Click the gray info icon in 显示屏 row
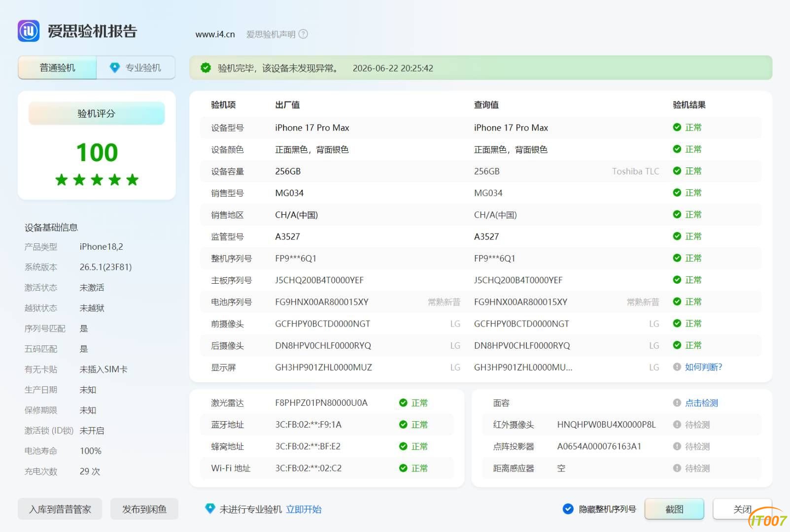790x532 pixels. (x=677, y=367)
